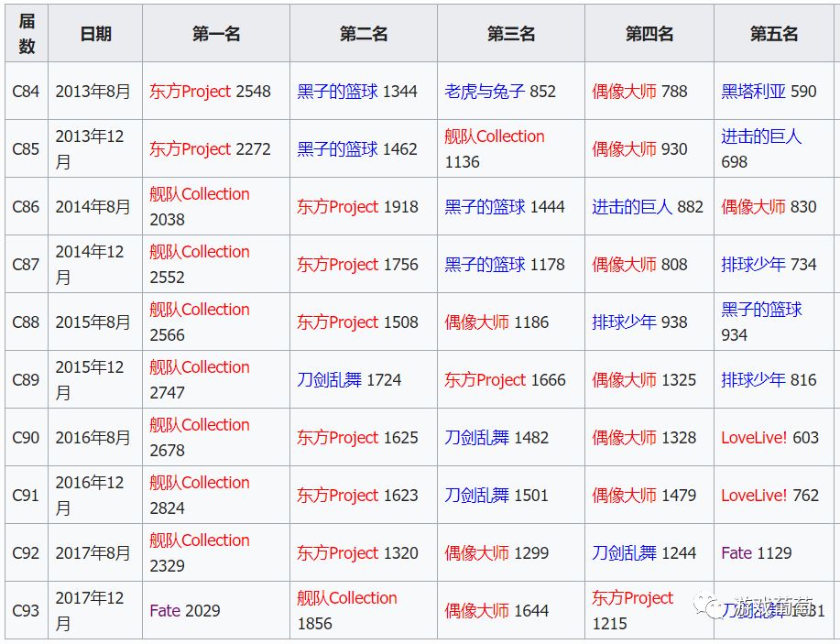This screenshot has height=644, width=840.
Task: Select the 2017年8月 date cell
Action: [95, 554]
